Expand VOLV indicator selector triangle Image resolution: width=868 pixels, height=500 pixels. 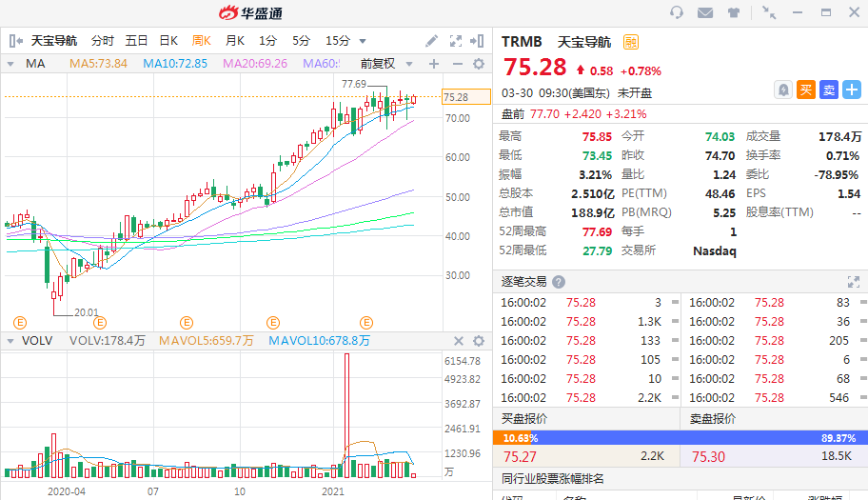[x=10, y=341]
